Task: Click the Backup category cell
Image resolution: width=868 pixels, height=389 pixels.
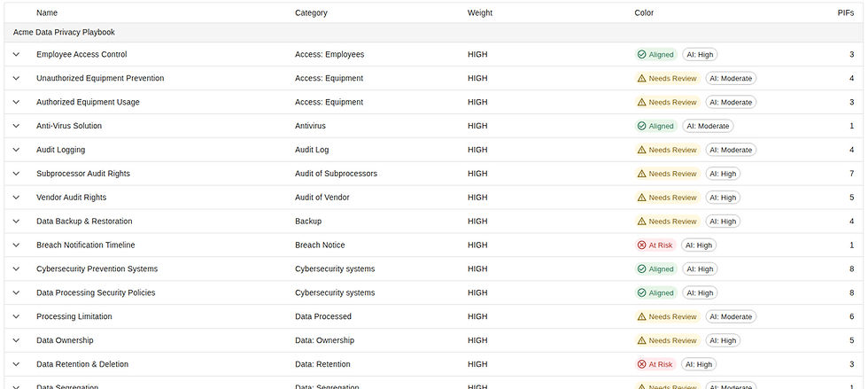Action: pos(308,222)
